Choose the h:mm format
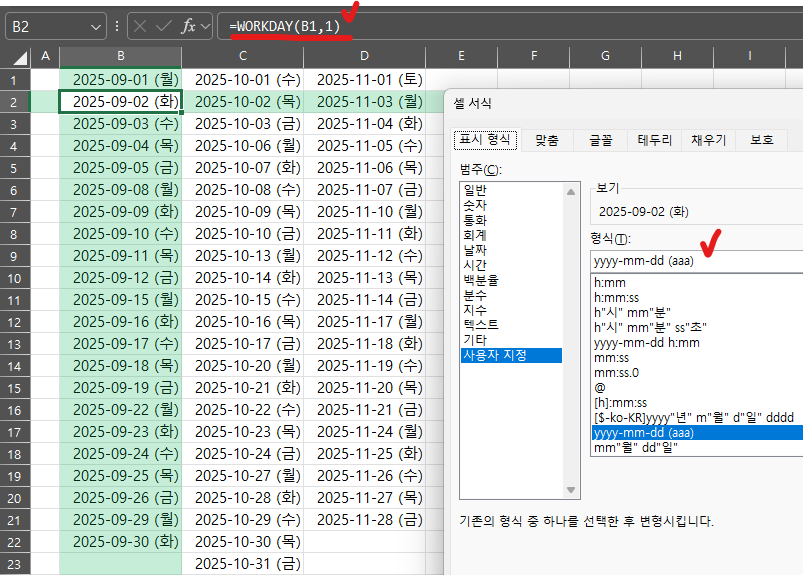 (x=697, y=283)
